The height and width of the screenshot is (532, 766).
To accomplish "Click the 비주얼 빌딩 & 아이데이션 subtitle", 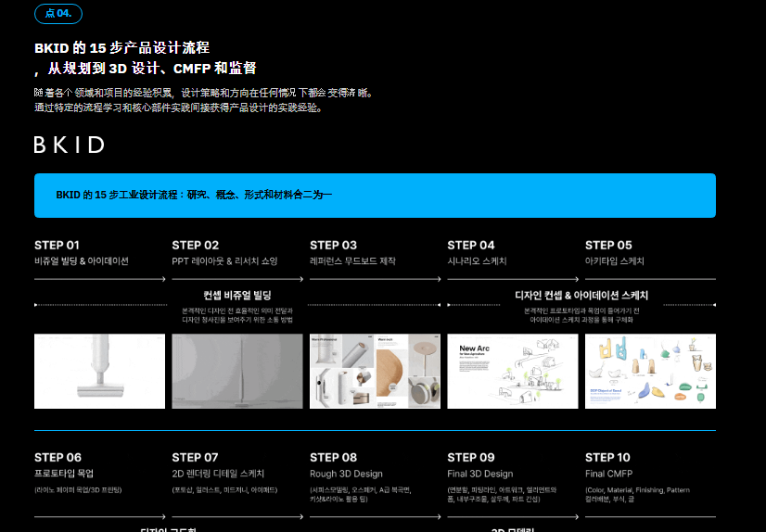I will point(82,261).
